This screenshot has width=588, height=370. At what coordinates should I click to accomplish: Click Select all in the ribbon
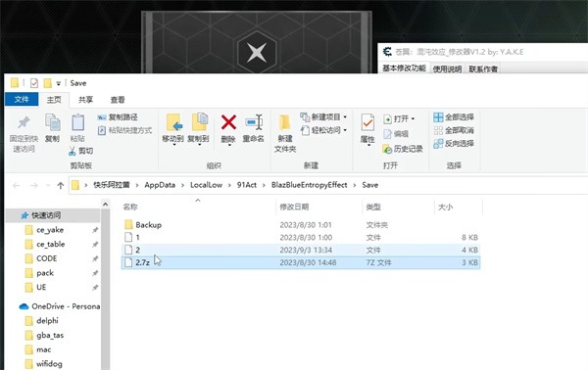click(x=454, y=117)
